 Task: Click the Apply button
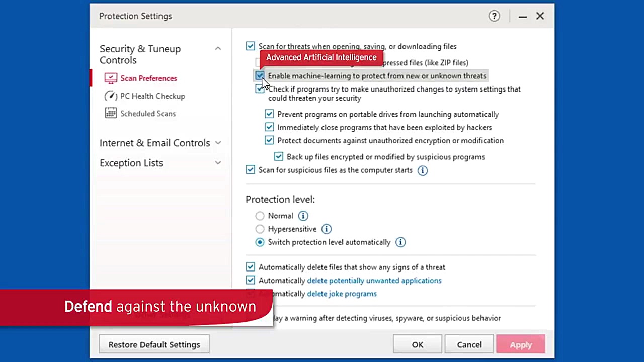click(x=521, y=344)
